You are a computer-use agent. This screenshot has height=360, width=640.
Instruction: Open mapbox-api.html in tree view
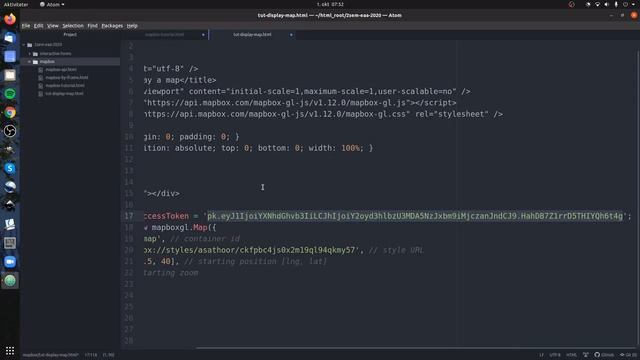pos(61,70)
